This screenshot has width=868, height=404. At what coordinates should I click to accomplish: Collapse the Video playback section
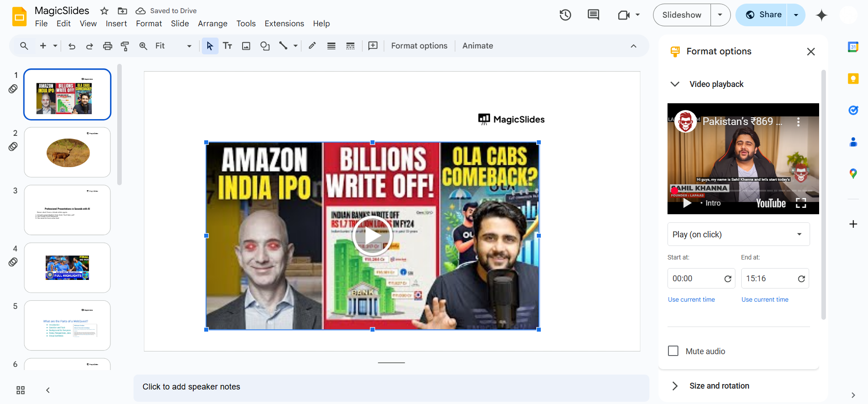click(675, 84)
